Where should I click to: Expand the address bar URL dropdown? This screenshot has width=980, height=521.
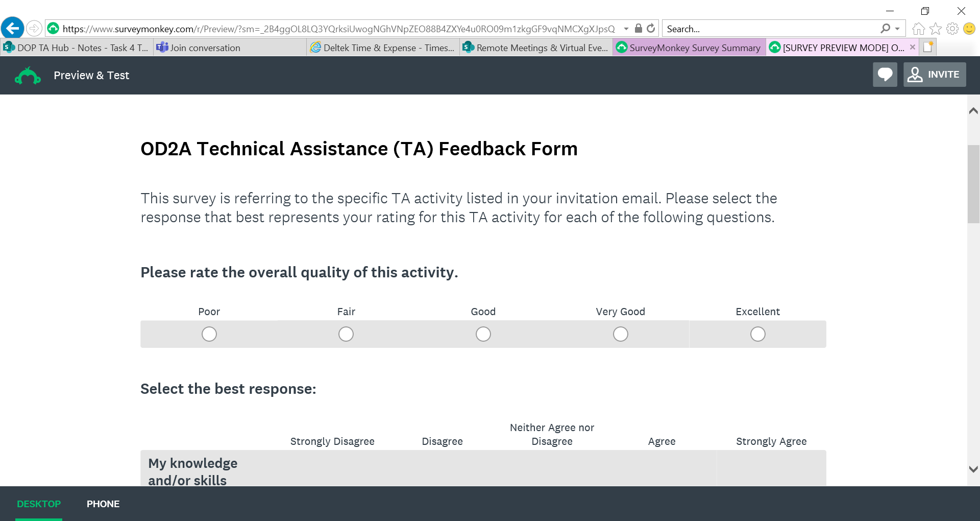(x=626, y=29)
